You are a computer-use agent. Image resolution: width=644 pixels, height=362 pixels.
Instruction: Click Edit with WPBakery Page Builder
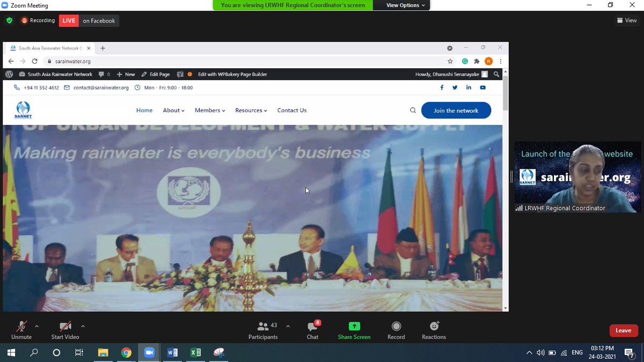232,74
